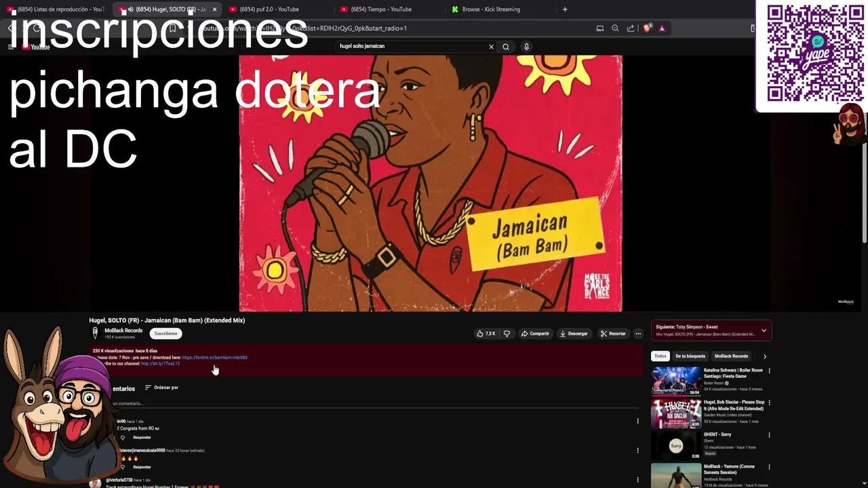Screen dimensions: 868x488
Task: Click the browser address bar URL
Action: click(x=305, y=28)
